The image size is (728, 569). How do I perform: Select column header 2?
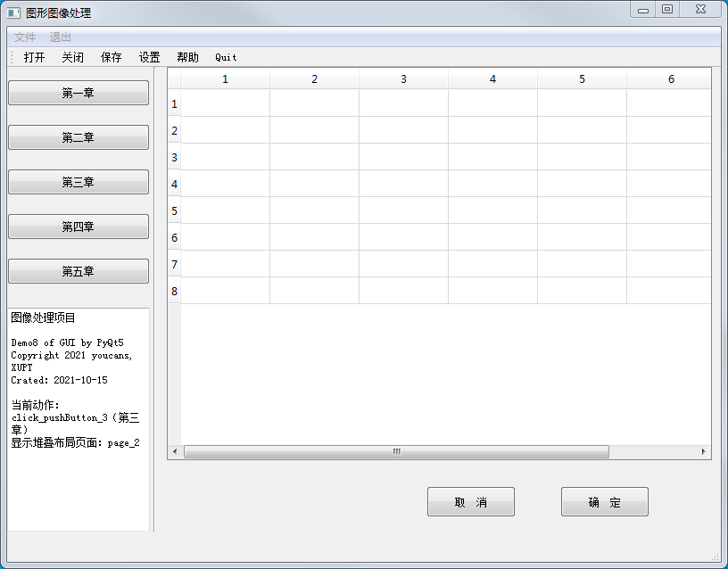[314, 78]
